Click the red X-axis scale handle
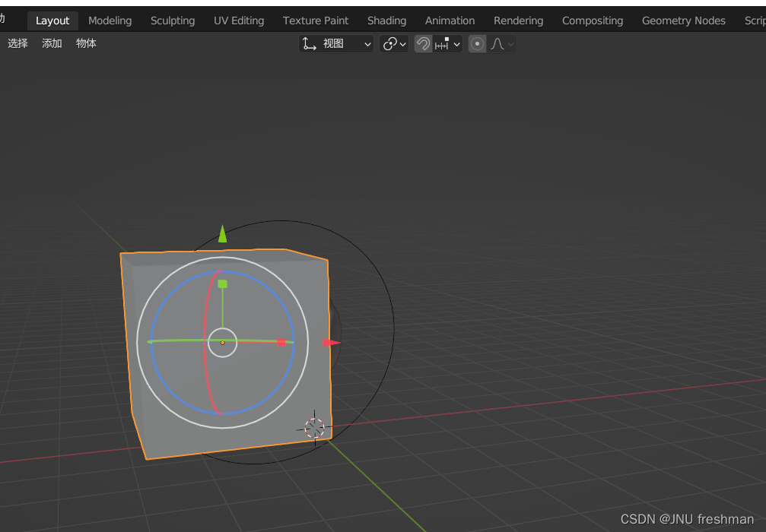 pos(281,343)
